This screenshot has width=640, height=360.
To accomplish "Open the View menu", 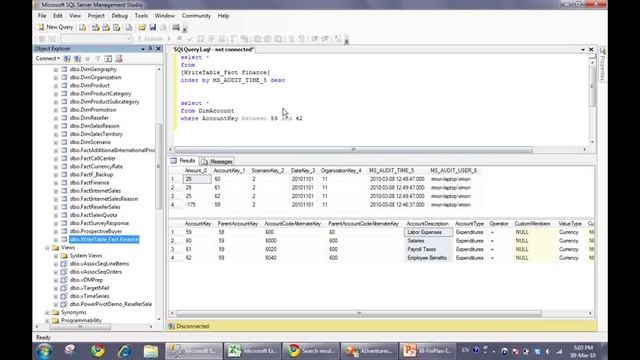I will point(75,16).
